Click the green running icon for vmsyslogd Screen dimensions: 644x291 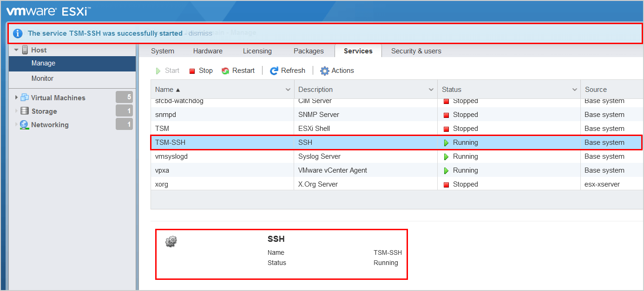pyautogui.click(x=447, y=157)
